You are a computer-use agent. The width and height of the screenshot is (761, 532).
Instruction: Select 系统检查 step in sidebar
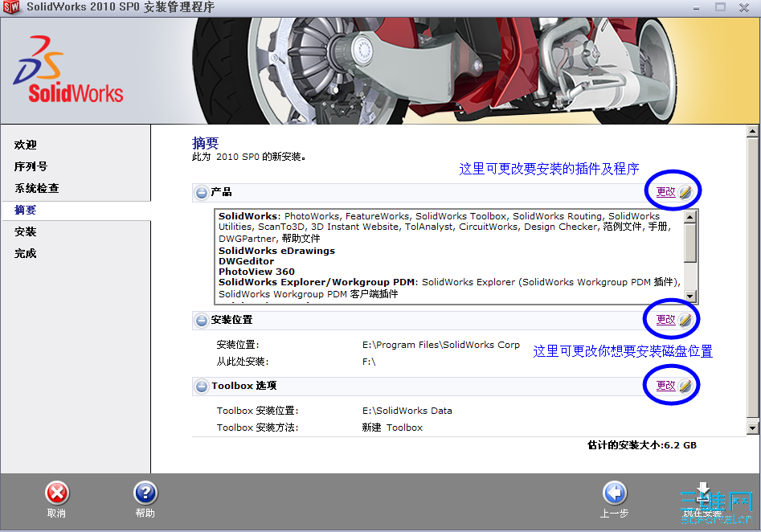tap(36, 188)
